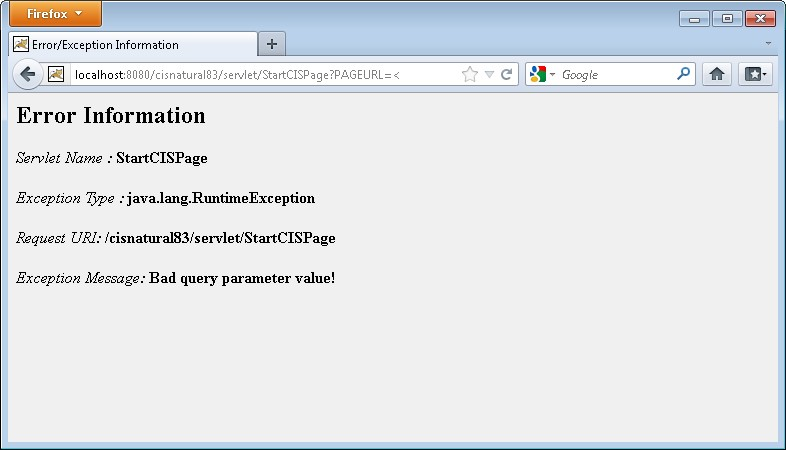Image resolution: width=786 pixels, height=450 pixels.
Task: Open the Firefox application menu button
Action: (55, 14)
